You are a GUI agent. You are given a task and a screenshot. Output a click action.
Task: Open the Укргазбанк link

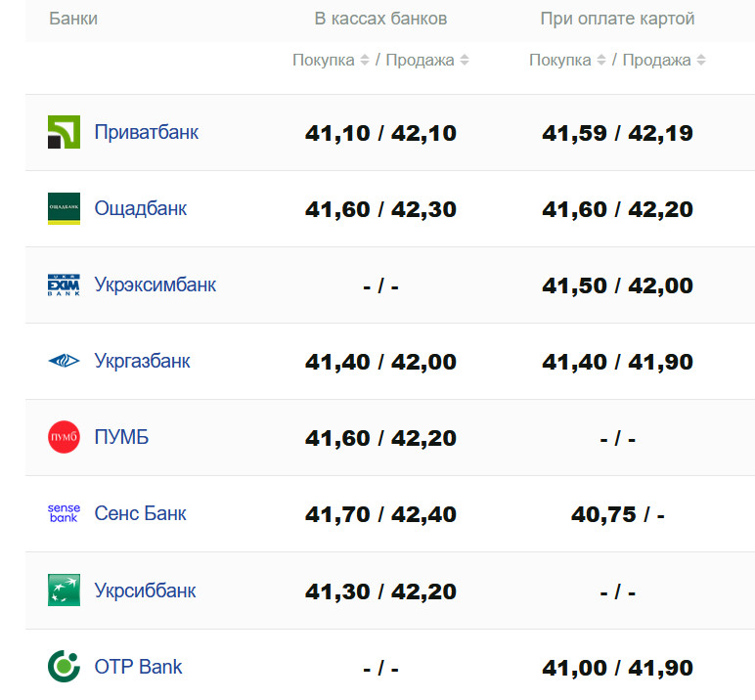[x=143, y=361]
